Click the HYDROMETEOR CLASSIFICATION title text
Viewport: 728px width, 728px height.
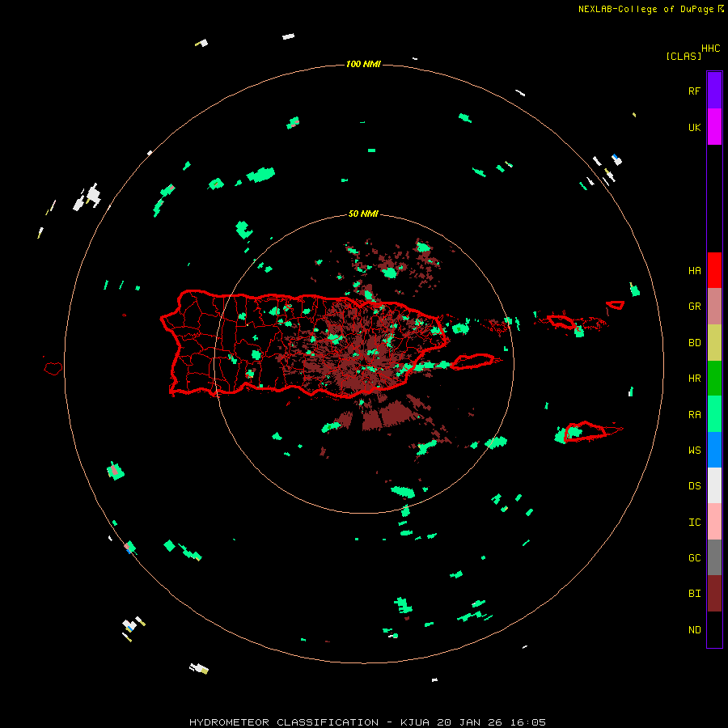284,722
